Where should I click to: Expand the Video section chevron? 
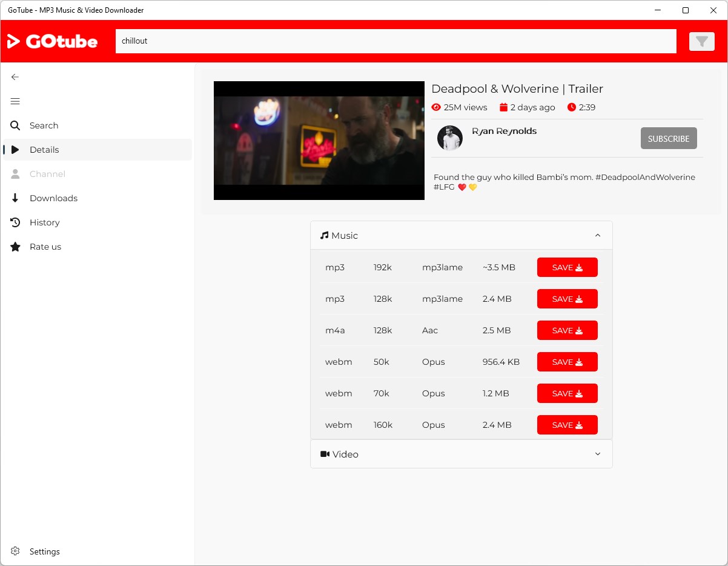(x=598, y=454)
